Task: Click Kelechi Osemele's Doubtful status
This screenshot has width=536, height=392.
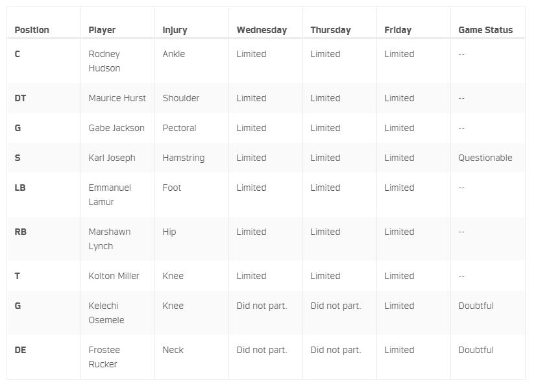Action: tap(476, 306)
